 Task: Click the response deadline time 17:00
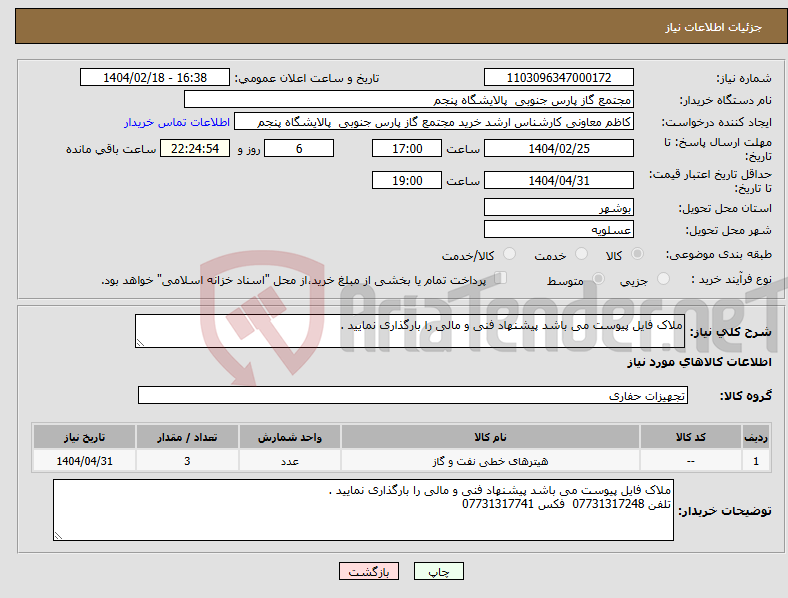pos(407,148)
